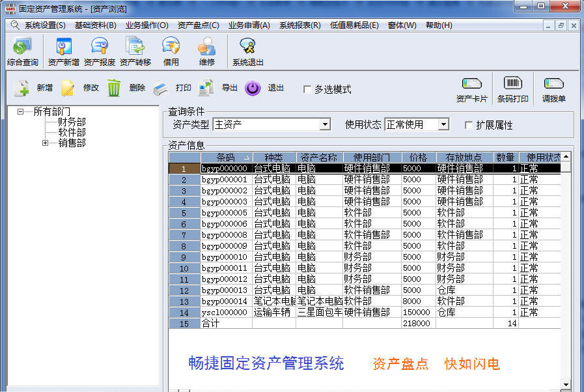Open the 业务申请(A) menu
This screenshot has height=392, width=584.
click(249, 25)
